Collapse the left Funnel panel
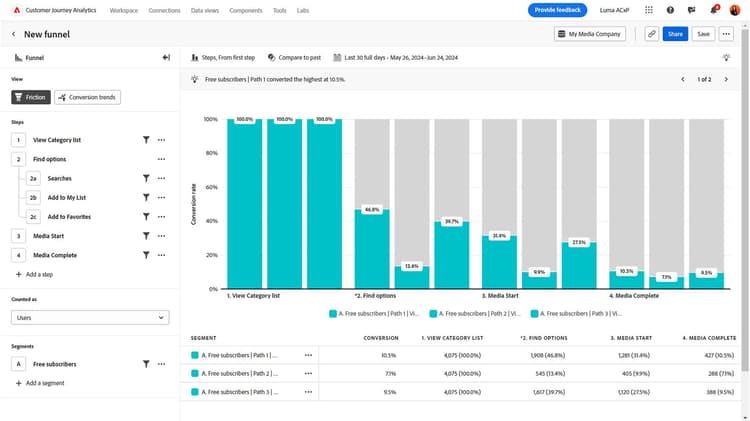The height and width of the screenshot is (421, 750). click(166, 58)
